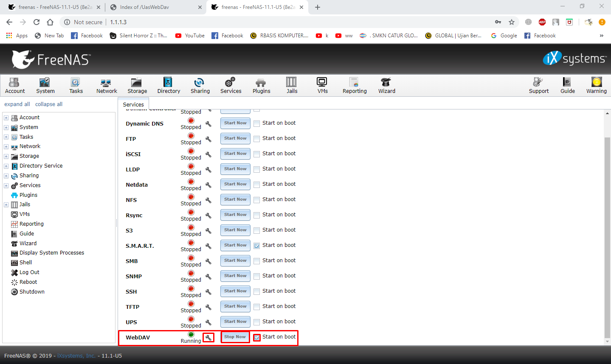Open the Storage toolbar icon
Image resolution: width=611 pixels, height=364 pixels.
pyautogui.click(x=137, y=85)
